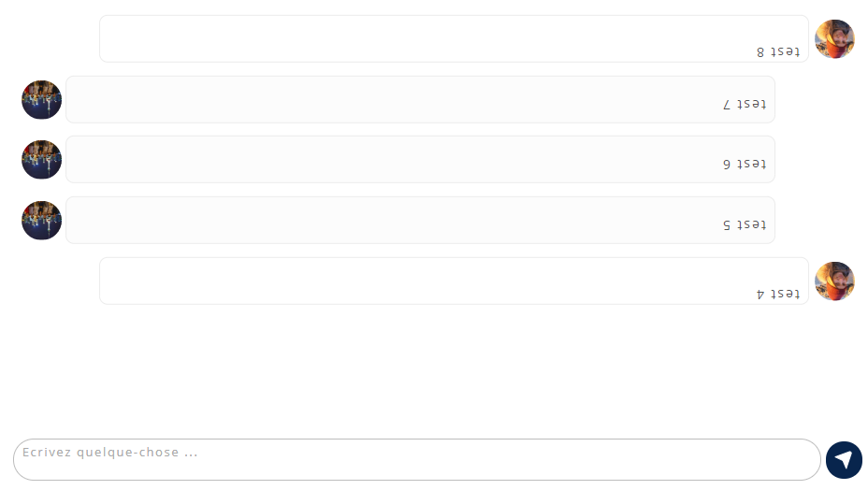Select the blank middle of the test 6 bubble
The image size is (868, 490).
[x=420, y=160]
